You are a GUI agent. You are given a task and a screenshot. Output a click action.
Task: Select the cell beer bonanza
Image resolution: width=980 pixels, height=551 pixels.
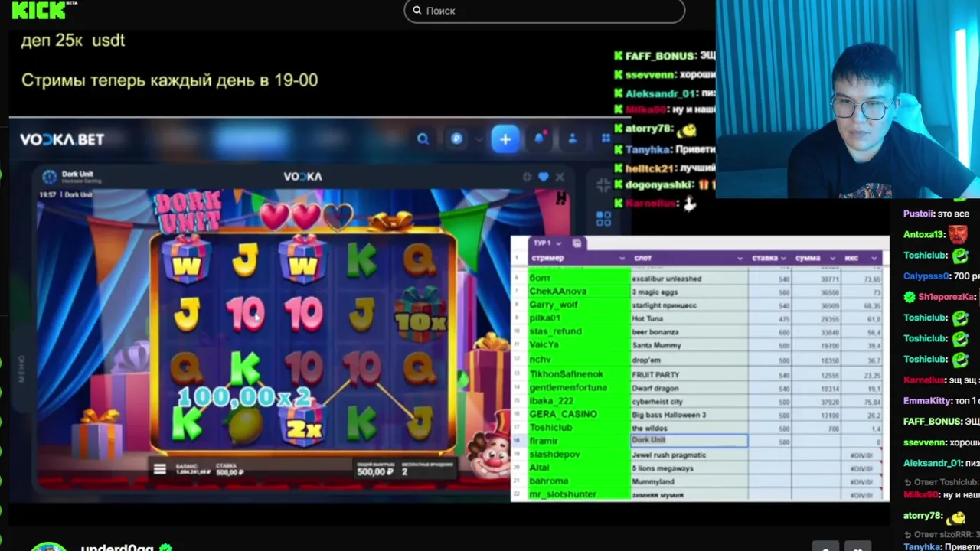(689, 332)
